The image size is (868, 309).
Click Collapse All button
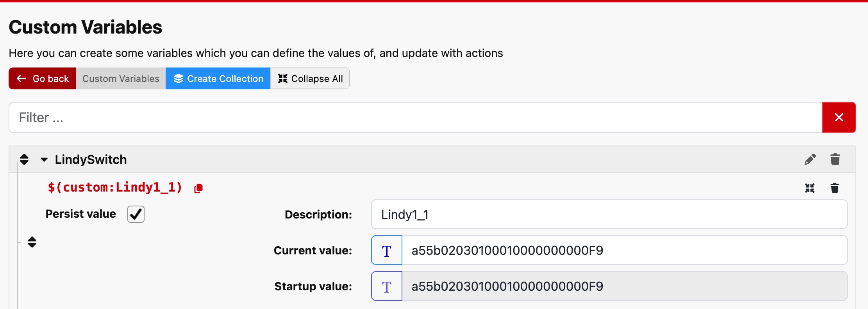coord(310,78)
